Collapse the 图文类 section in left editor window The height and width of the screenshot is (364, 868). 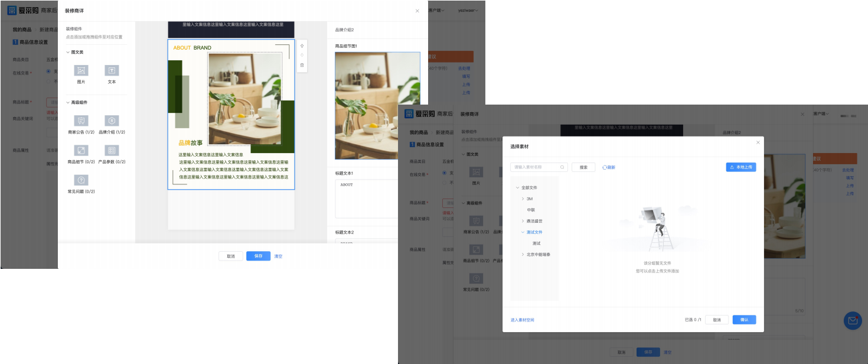click(x=68, y=52)
